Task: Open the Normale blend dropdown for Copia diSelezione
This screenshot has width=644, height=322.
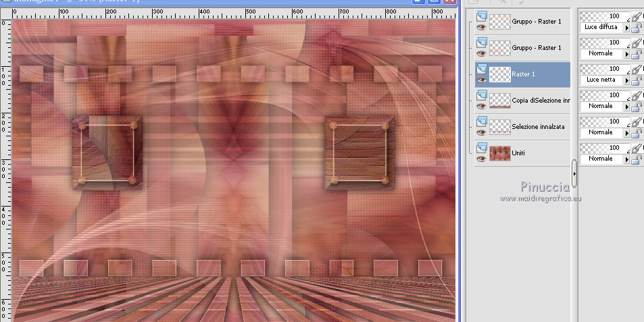Action: tap(626, 107)
